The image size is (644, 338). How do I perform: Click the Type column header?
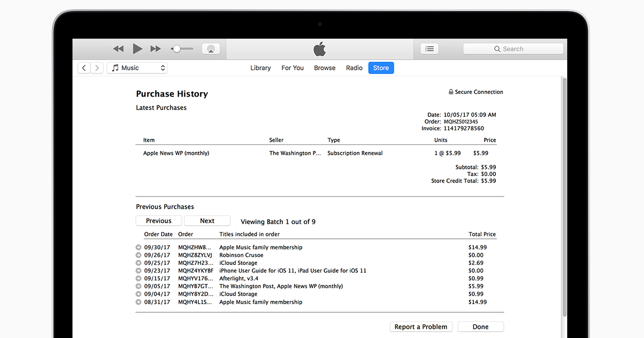point(334,140)
